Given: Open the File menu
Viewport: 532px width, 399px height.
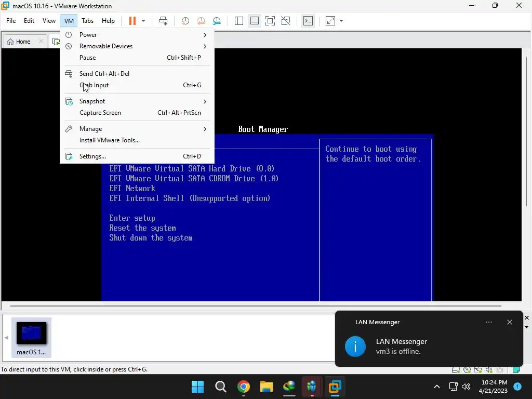Looking at the screenshot, I should [11, 21].
